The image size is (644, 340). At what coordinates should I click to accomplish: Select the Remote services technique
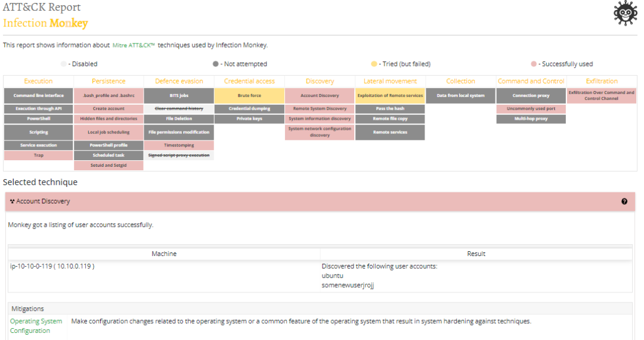[390, 132]
